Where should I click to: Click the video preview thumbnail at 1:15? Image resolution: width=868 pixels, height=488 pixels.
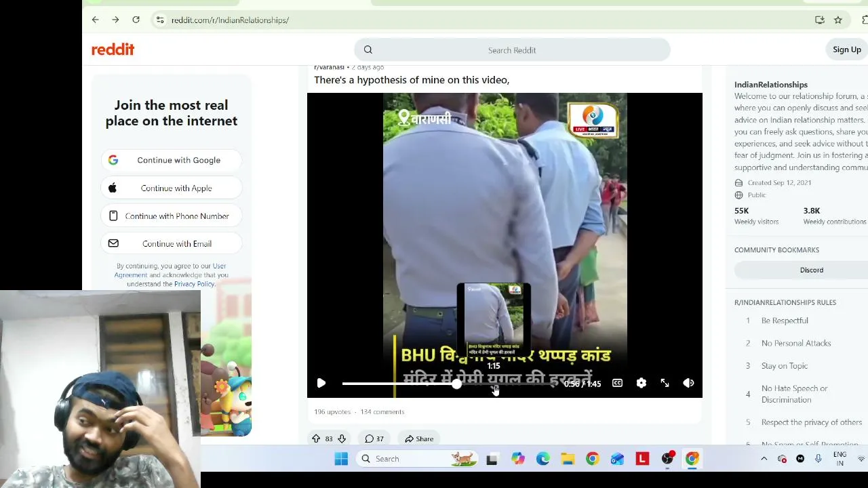pos(494,321)
